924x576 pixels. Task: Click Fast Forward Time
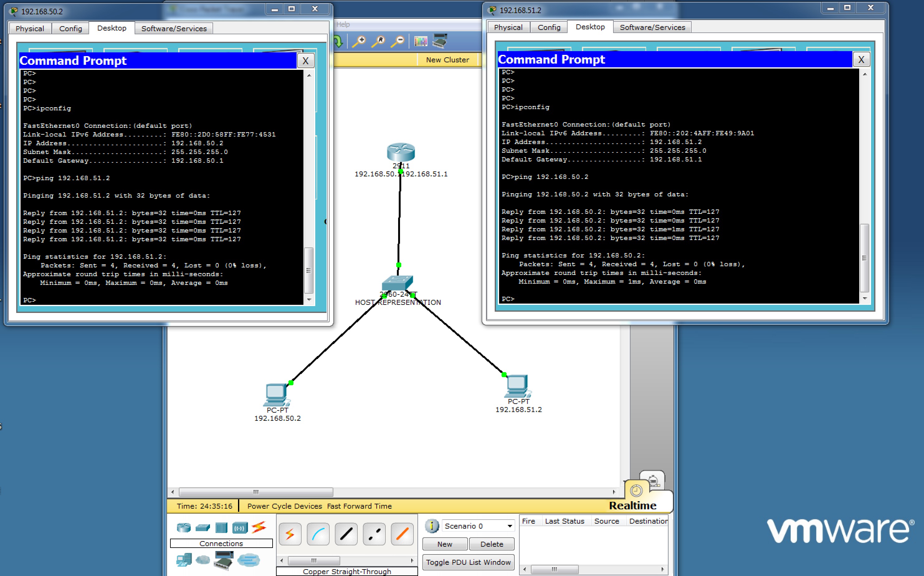(360, 506)
